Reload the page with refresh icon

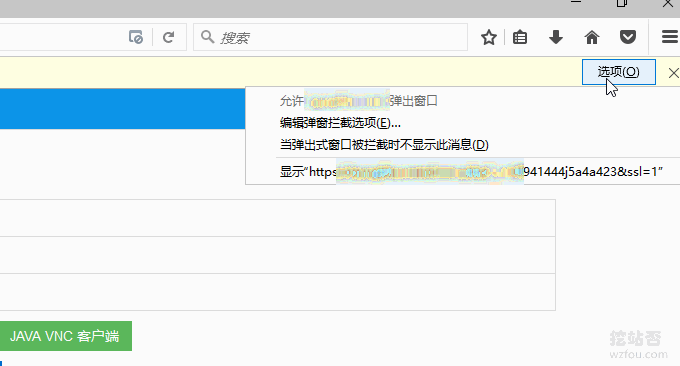[168, 37]
